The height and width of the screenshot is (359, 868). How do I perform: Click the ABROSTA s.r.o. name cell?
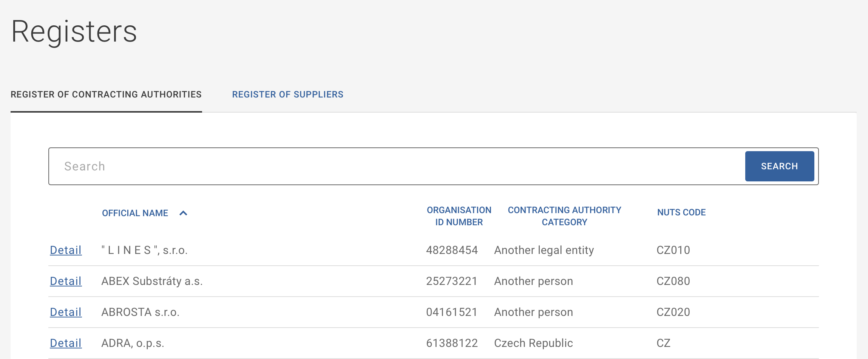(x=140, y=312)
